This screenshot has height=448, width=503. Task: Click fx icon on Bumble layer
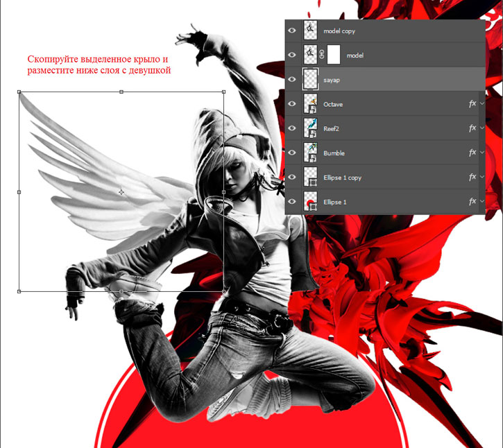coord(472,153)
